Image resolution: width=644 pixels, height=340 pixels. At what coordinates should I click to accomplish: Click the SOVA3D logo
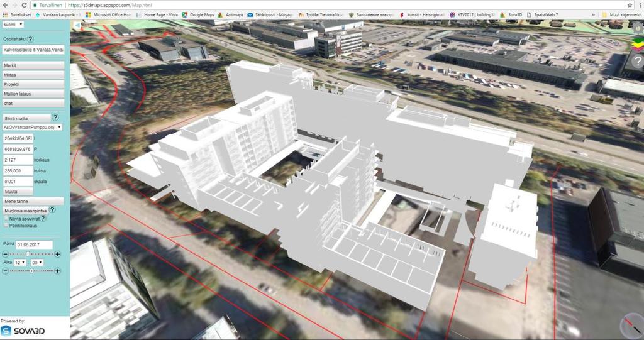pyautogui.click(x=23, y=331)
